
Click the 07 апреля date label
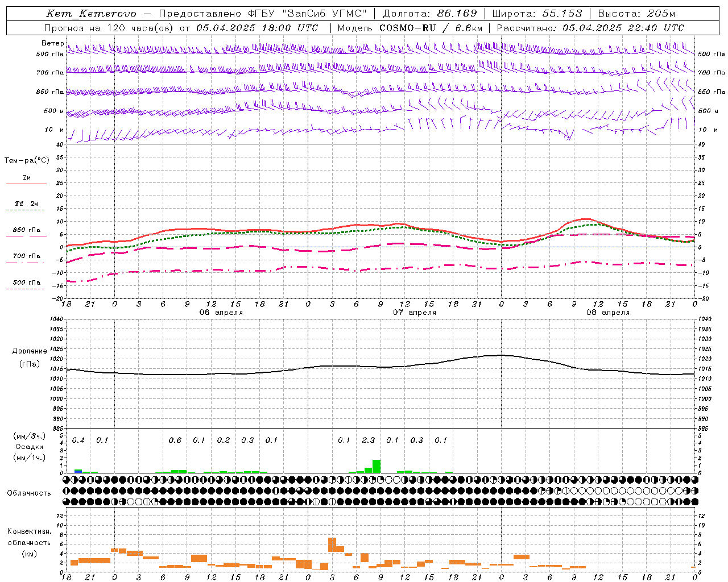pyautogui.click(x=415, y=313)
